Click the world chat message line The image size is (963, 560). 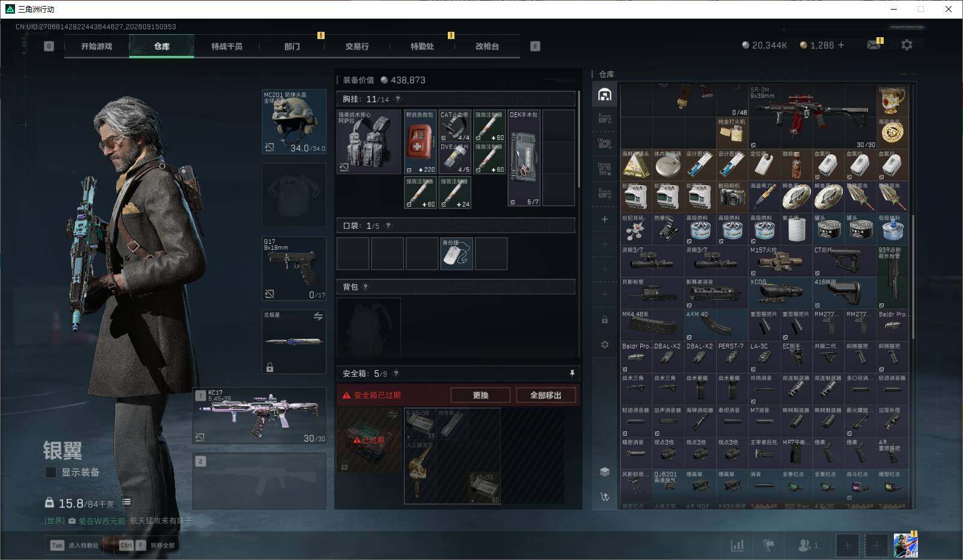click(x=118, y=521)
